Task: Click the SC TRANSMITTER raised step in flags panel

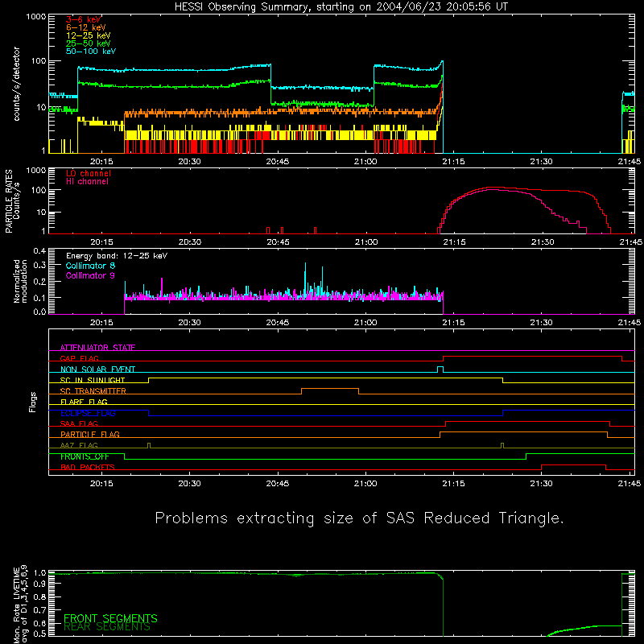Action: 330,389
